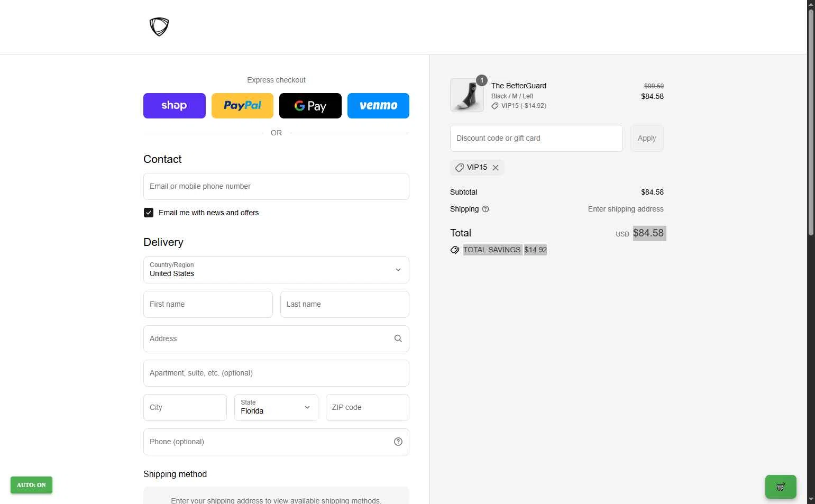Click the Apartment, suite, etc. field
The height and width of the screenshot is (504, 815).
pyautogui.click(x=276, y=373)
